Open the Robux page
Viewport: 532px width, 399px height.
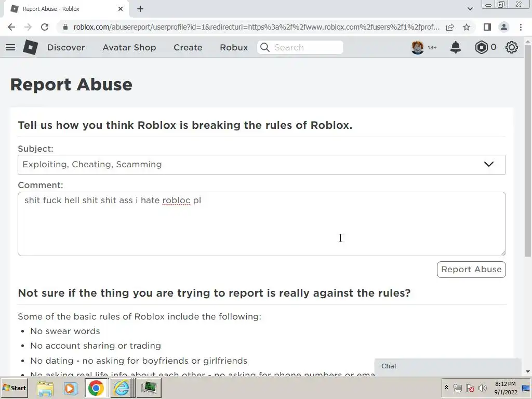(x=234, y=47)
